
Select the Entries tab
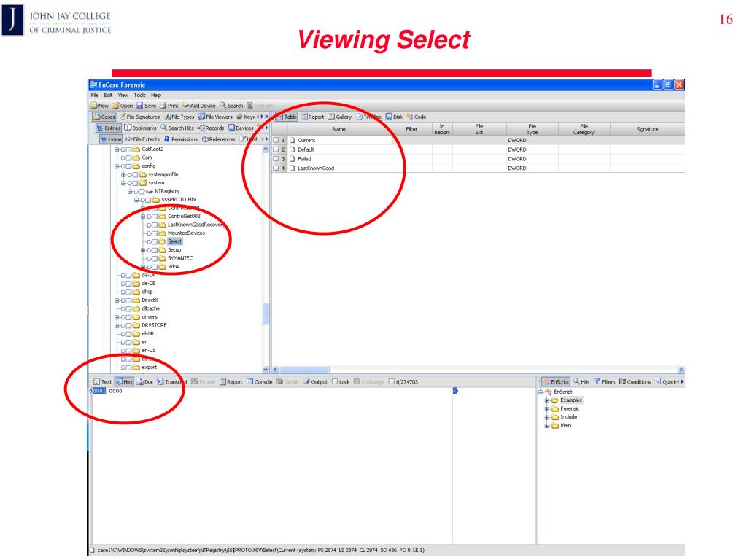click(109, 128)
